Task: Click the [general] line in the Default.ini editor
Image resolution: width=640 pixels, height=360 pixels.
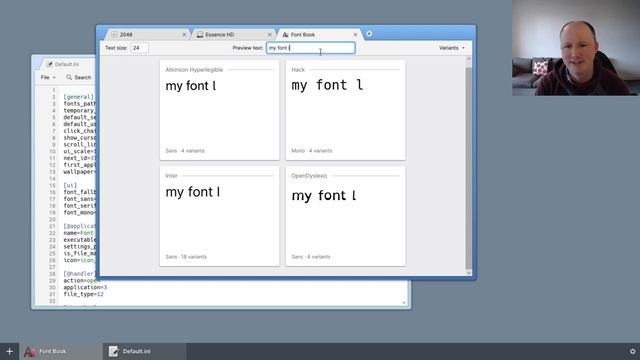Action: [x=79, y=97]
